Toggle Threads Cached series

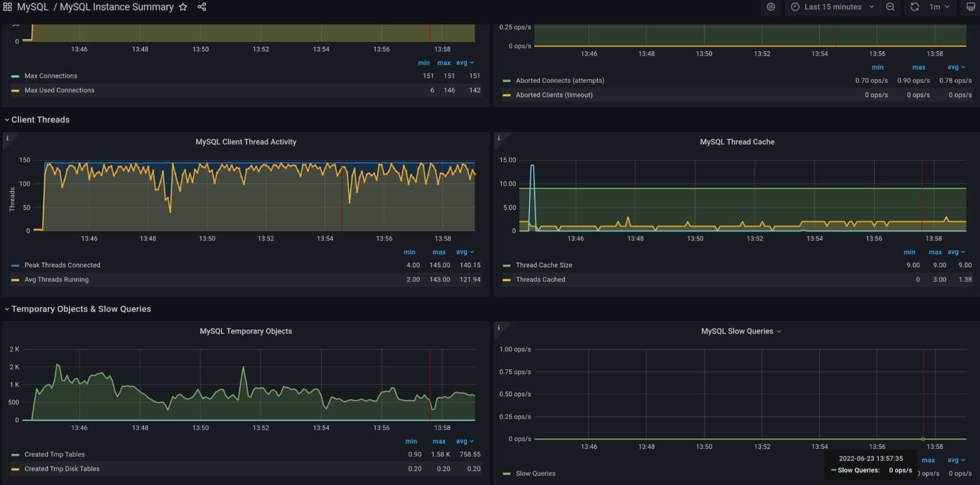pyautogui.click(x=540, y=280)
